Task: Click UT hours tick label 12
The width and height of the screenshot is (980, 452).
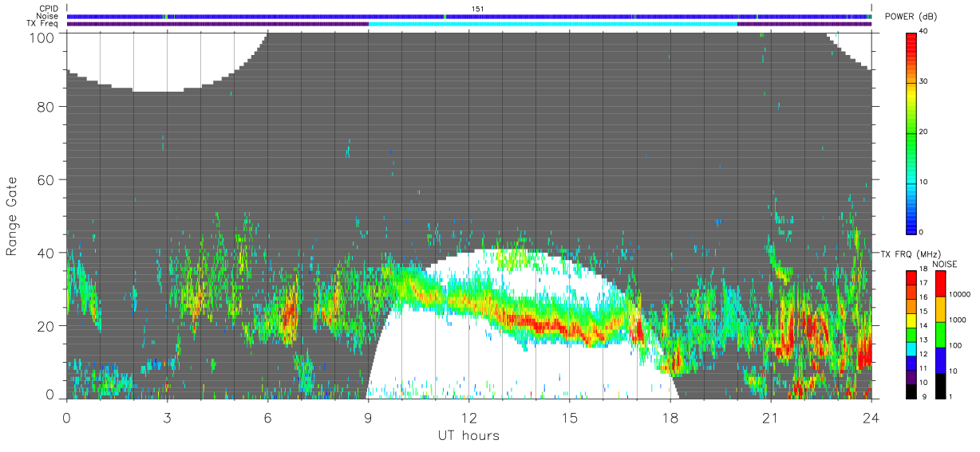Action: (x=468, y=418)
